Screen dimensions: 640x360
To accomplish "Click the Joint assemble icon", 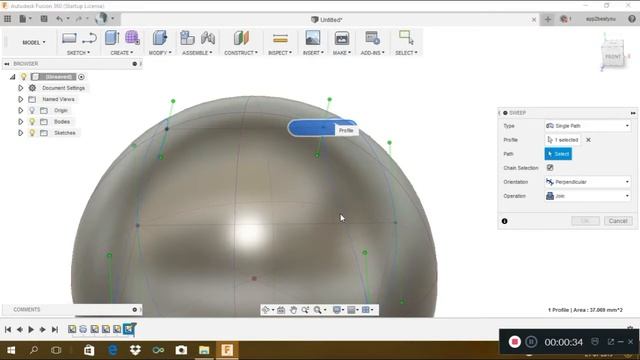I will (208, 38).
